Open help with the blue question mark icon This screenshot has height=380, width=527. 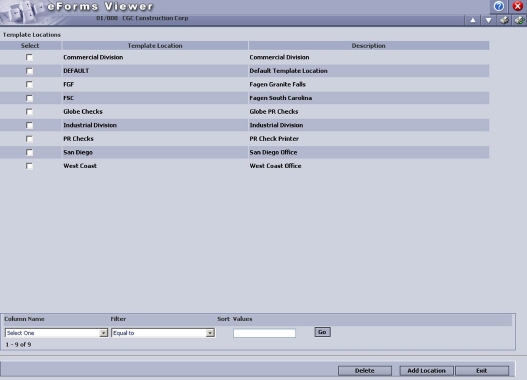499,6
